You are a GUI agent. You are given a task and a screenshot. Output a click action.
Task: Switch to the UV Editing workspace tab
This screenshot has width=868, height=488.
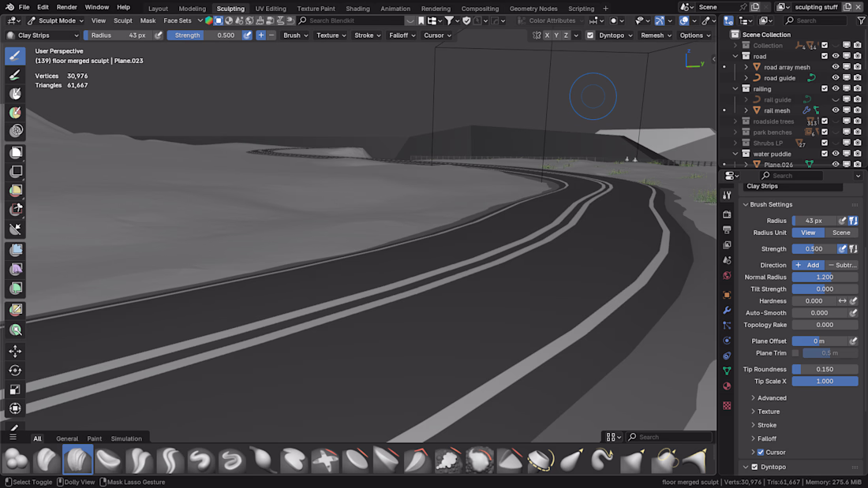click(x=271, y=9)
